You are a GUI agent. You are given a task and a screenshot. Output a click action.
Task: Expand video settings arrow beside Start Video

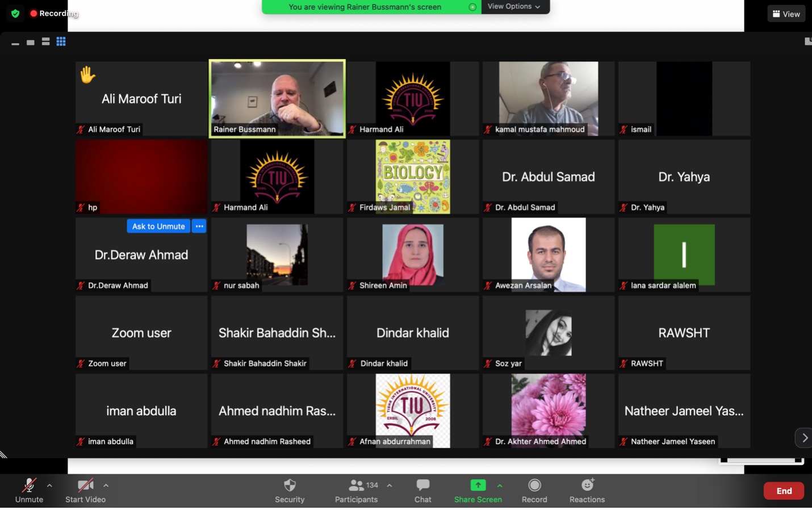pyautogui.click(x=106, y=486)
